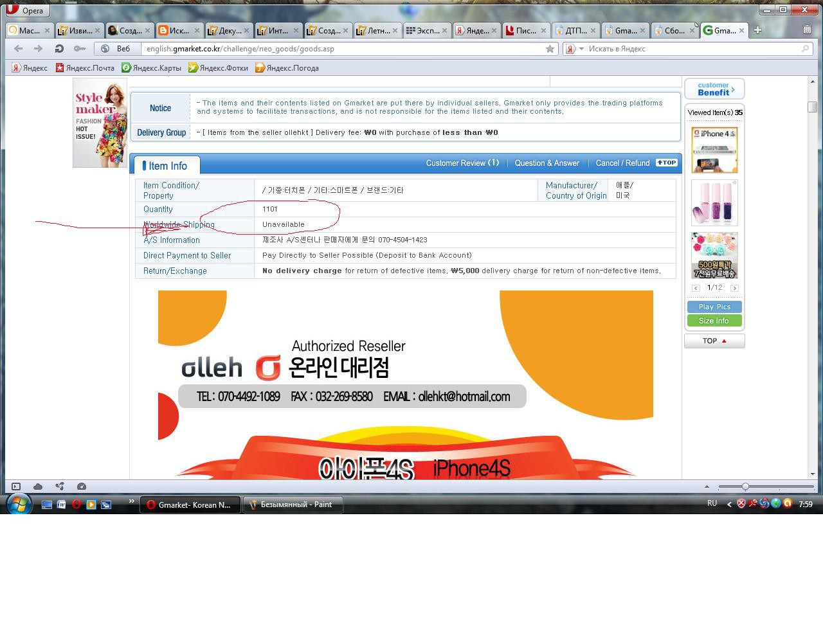Bookmark page with the address bar star
Viewport: 823px width, 644px height.
(x=550, y=49)
